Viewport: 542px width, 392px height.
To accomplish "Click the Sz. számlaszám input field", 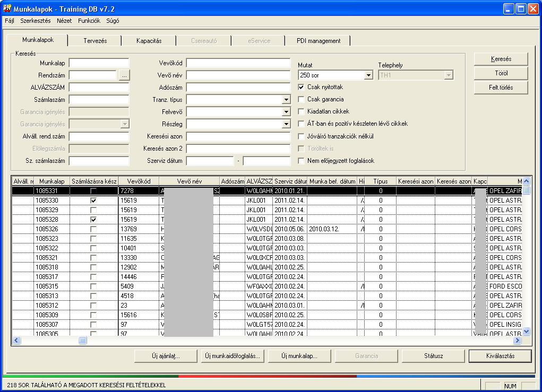I will click(x=99, y=161).
